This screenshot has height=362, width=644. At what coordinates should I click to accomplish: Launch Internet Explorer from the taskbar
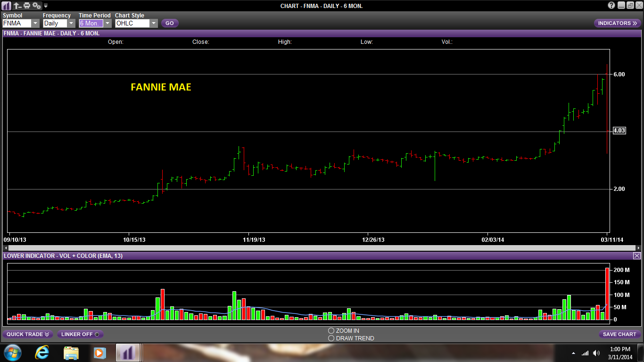click(x=42, y=353)
